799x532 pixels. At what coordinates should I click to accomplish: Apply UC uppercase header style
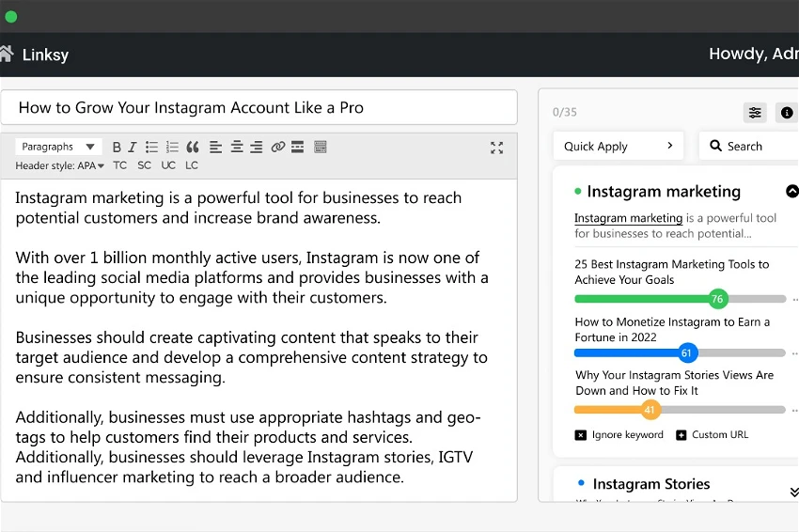pyautogui.click(x=168, y=165)
